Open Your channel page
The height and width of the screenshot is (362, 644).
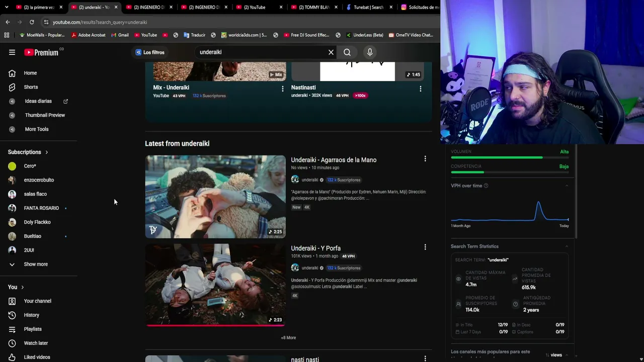click(39, 301)
